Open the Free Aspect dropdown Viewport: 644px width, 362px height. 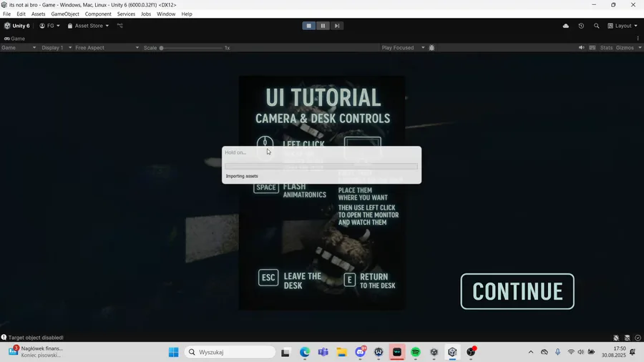(107, 48)
